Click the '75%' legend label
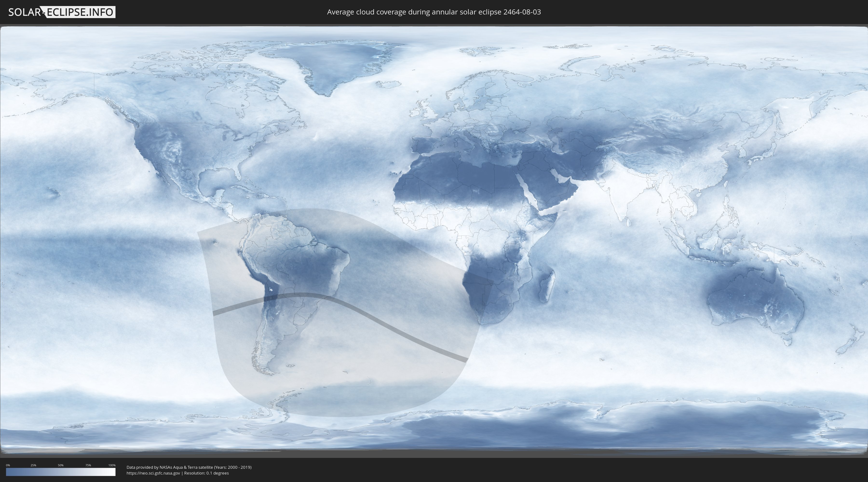 point(88,465)
